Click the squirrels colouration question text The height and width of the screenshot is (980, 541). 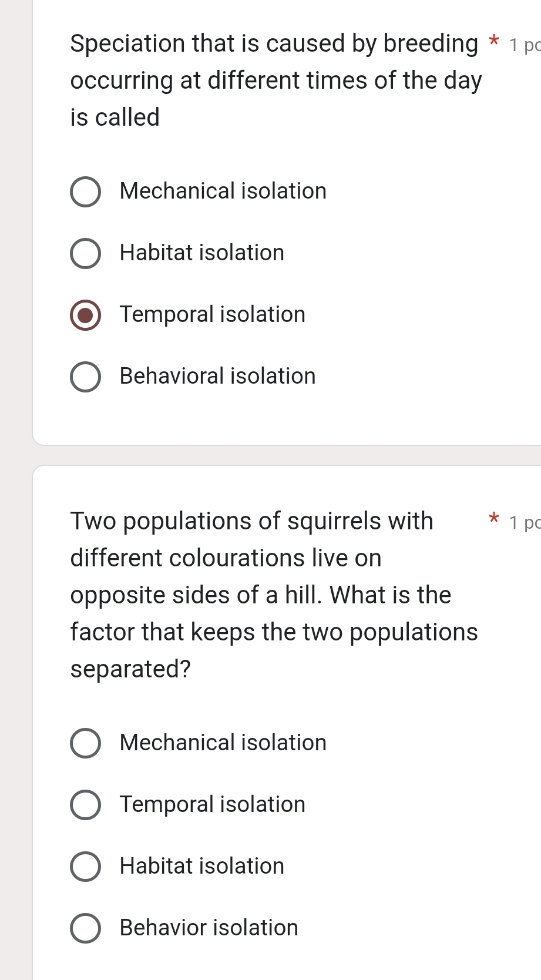264,595
